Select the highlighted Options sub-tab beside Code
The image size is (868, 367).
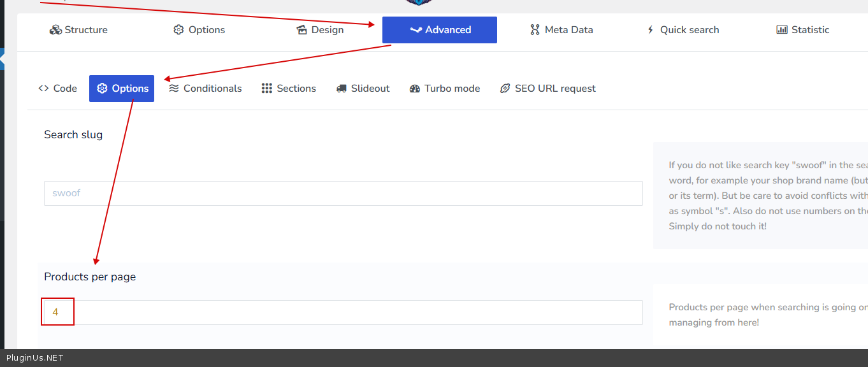click(x=122, y=89)
